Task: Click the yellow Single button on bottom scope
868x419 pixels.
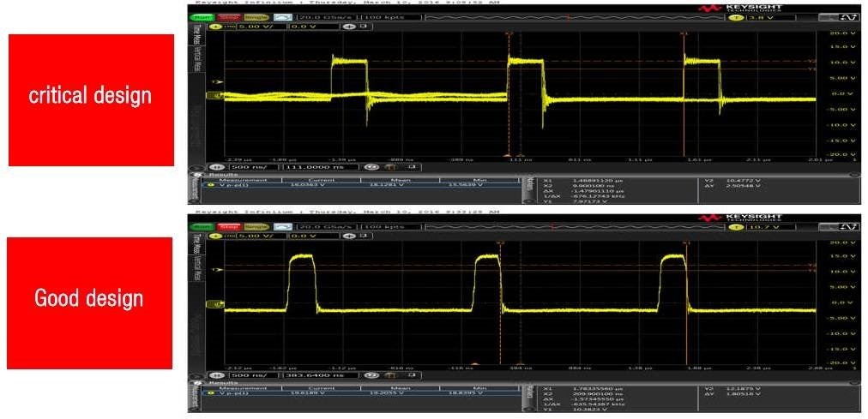Action: [256, 226]
